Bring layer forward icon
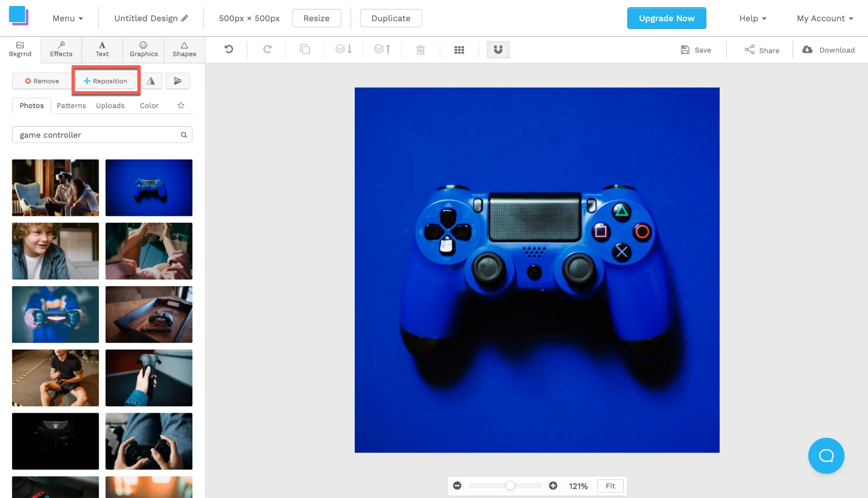868x498 pixels. pos(382,50)
